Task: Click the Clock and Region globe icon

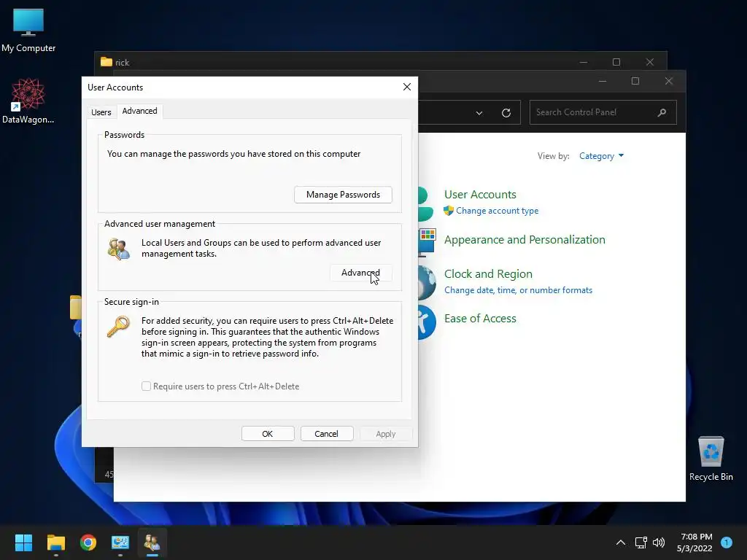Action: (x=427, y=282)
